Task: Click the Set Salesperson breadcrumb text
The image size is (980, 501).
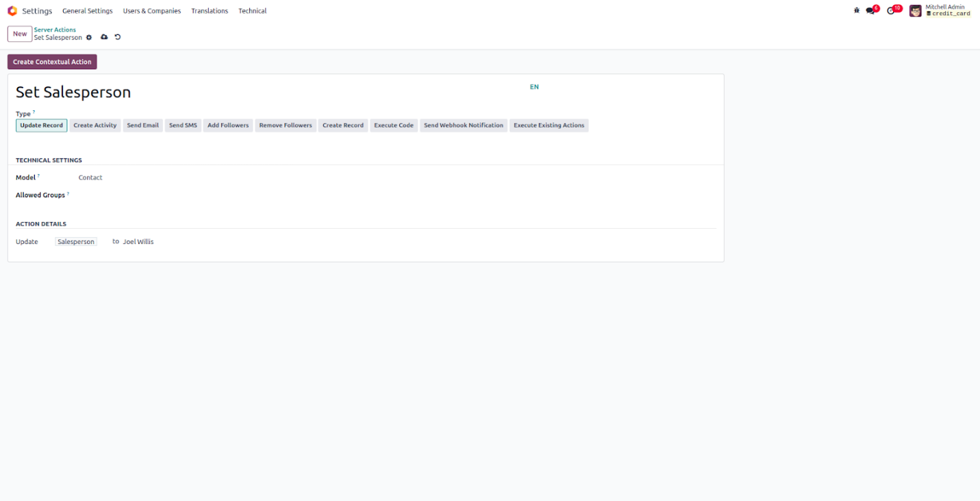Action: click(58, 38)
